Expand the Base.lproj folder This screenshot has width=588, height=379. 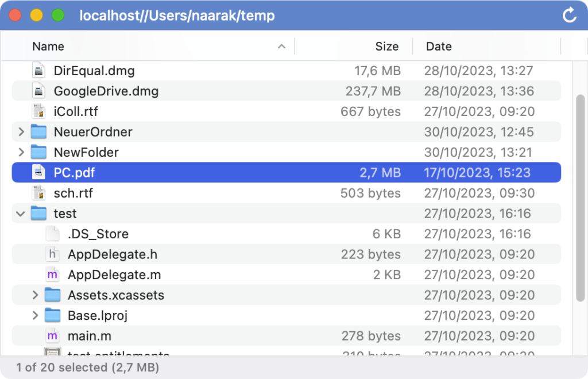coord(36,315)
